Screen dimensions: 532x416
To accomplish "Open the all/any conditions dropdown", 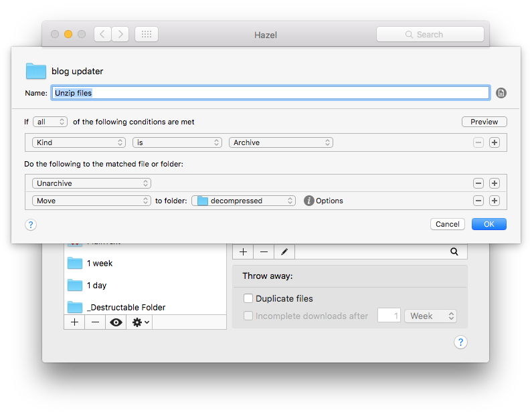I will [50, 122].
